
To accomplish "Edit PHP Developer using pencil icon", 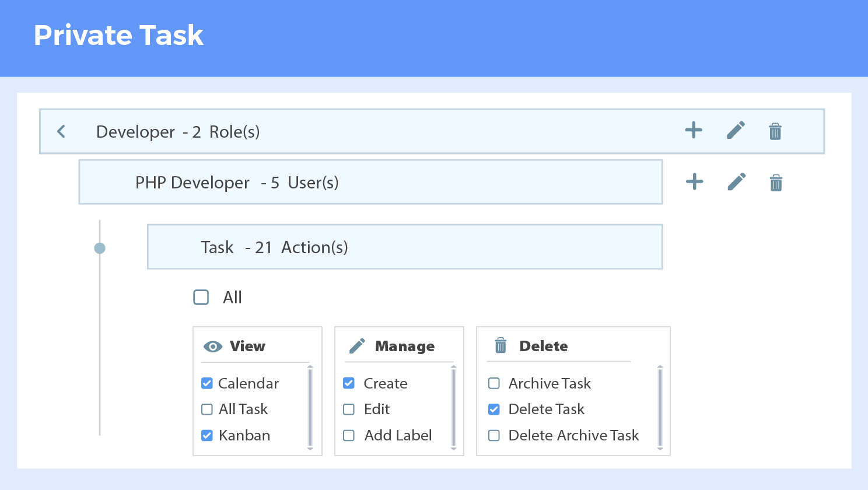I will point(737,181).
